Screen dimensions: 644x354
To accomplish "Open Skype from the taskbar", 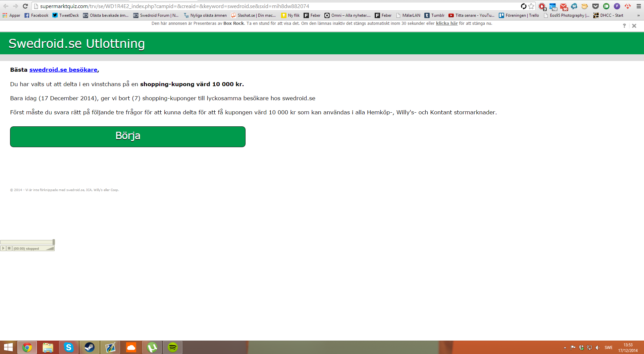I will click(69, 347).
